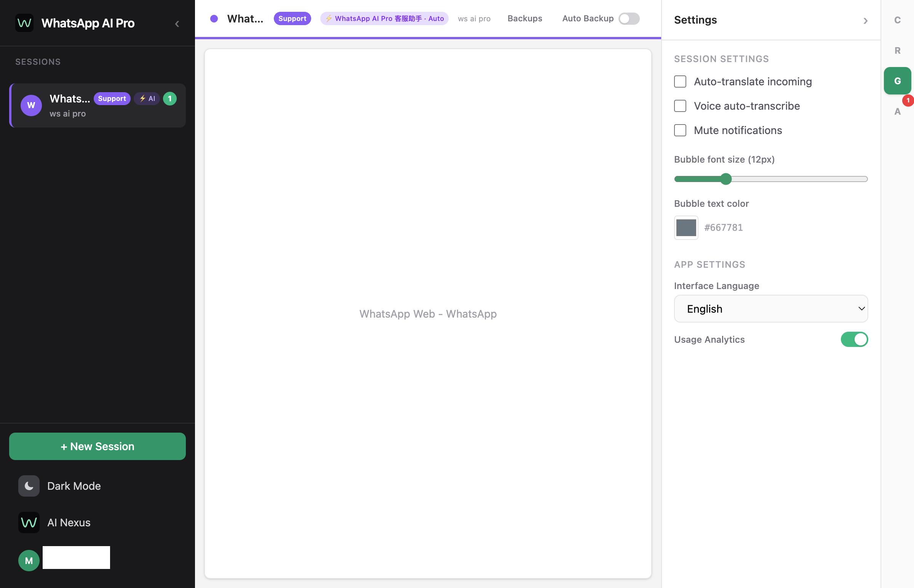Click the purple W session avatar
Screen dimensions: 914x588
coord(31,105)
